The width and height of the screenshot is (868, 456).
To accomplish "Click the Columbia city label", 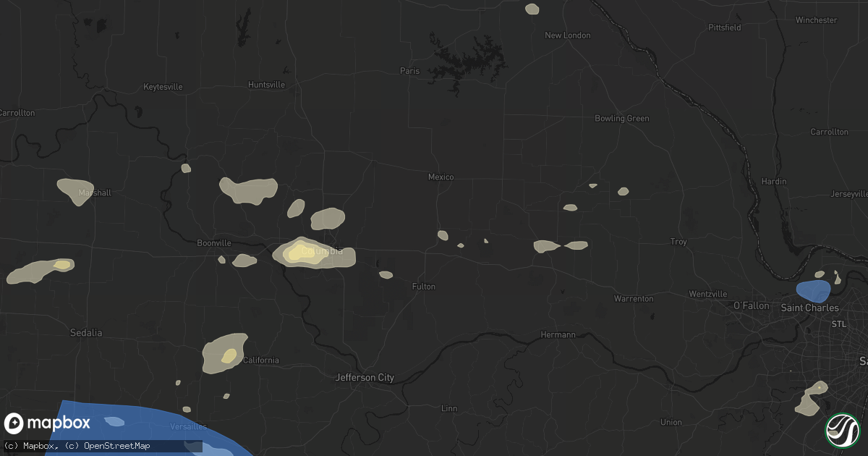I will (x=323, y=251).
